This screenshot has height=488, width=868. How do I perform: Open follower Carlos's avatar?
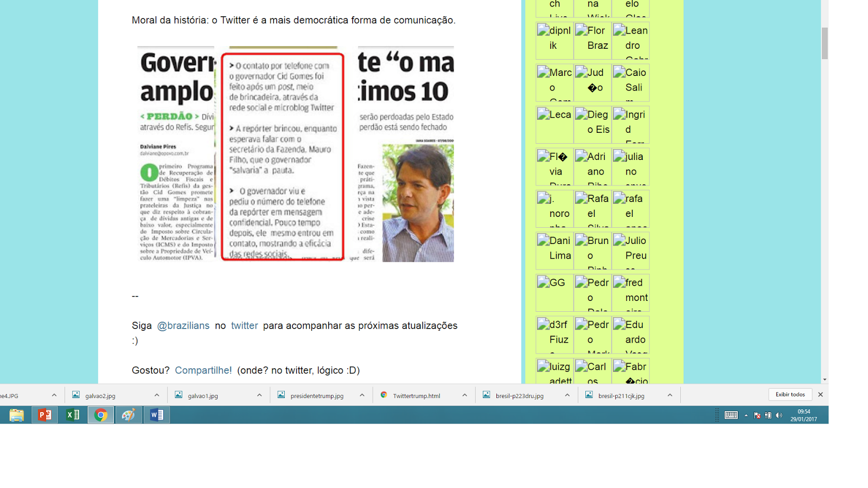click(592, 371)
